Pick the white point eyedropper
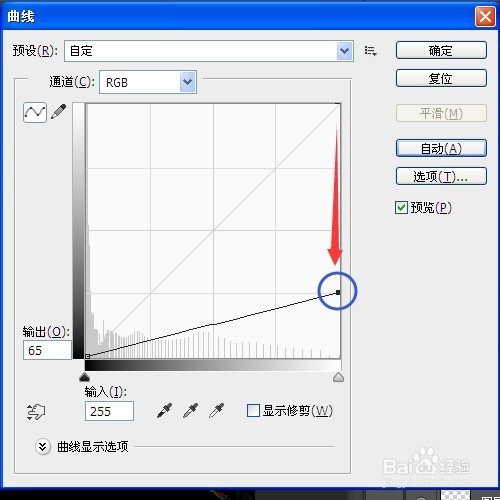The height and width of the screenshot is (500, 500). pyautogui.click(x=217, y=411)
